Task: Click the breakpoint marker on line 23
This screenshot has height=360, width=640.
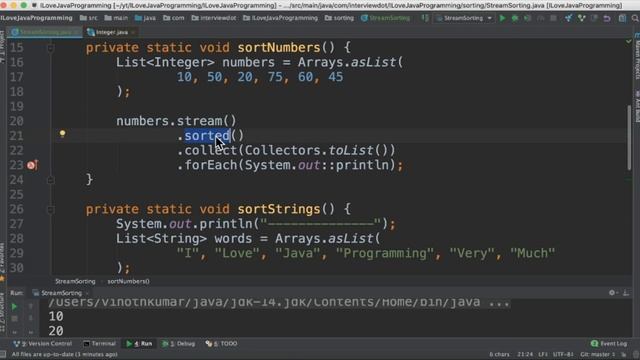Action: (32, 165)
